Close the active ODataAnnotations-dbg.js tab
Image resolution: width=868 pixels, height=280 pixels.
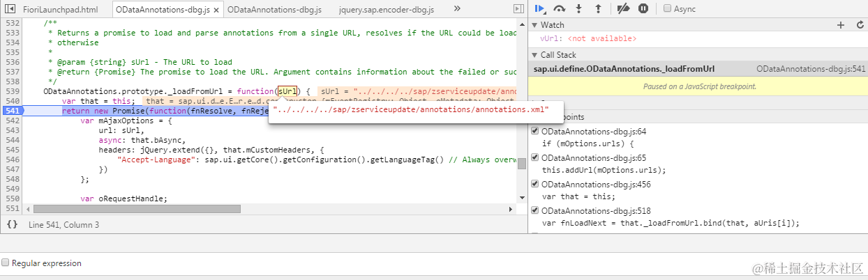pyautogui.click(x=215, y=10)
